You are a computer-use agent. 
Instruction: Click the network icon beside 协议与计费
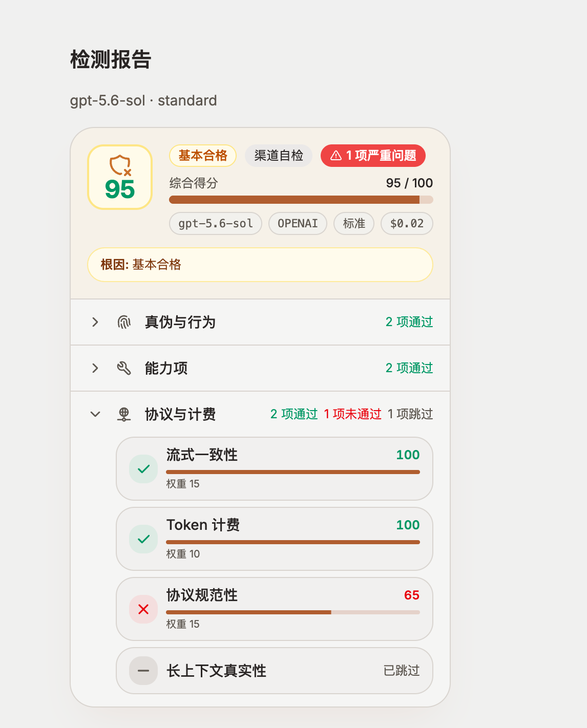pyautogui.click(x=124, y=414)
